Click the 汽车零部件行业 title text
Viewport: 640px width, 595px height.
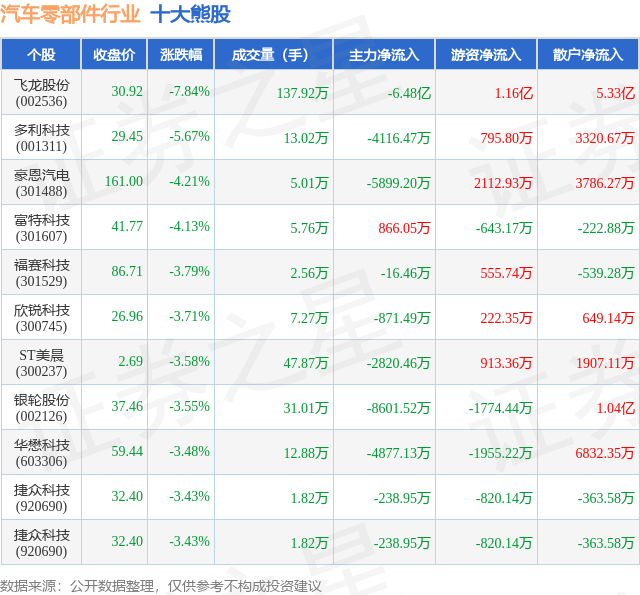(70, 14)
